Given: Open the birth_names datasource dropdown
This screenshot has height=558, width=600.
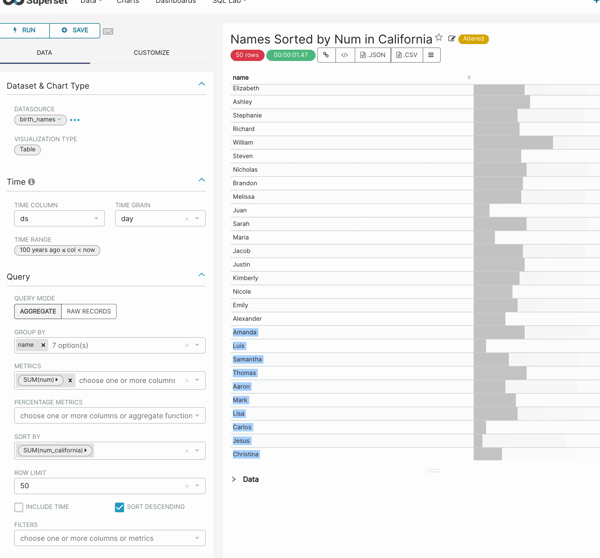Looking at the screenshot, I should click(40, 120).
